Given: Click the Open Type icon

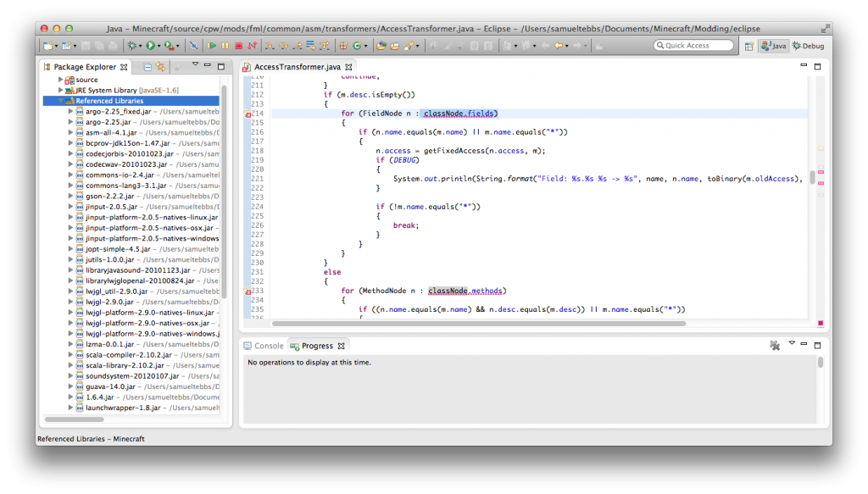Looking at the screenshot, I should point(381,46).
